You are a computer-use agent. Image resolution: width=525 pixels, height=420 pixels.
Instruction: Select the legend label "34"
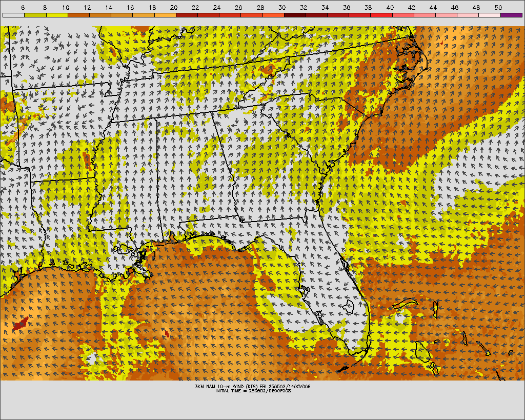325,7
